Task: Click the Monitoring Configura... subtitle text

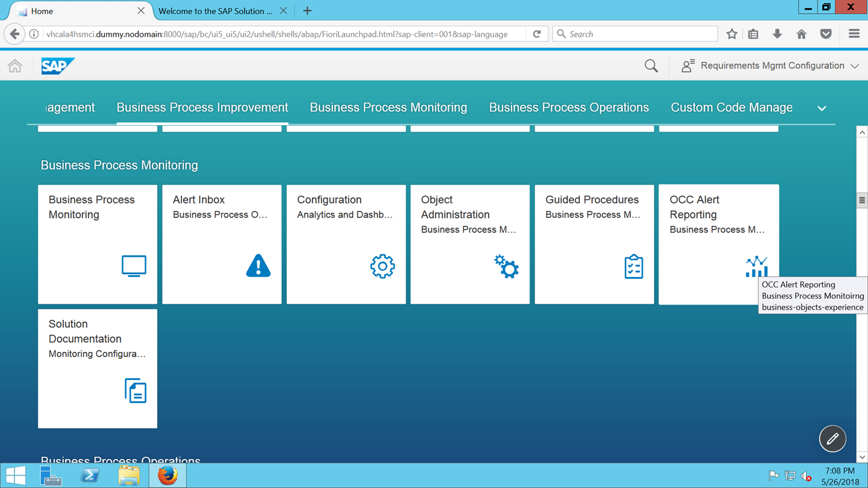Action: tap(97, 354)
